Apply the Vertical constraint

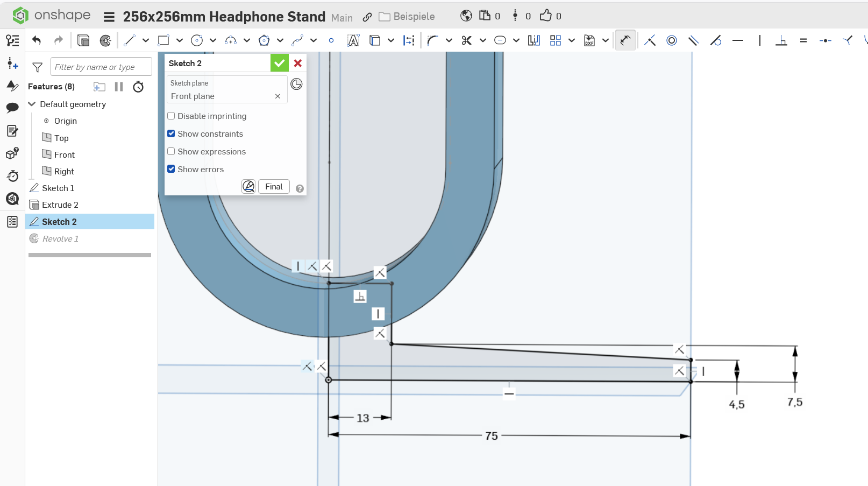click(x=760, y=40)
